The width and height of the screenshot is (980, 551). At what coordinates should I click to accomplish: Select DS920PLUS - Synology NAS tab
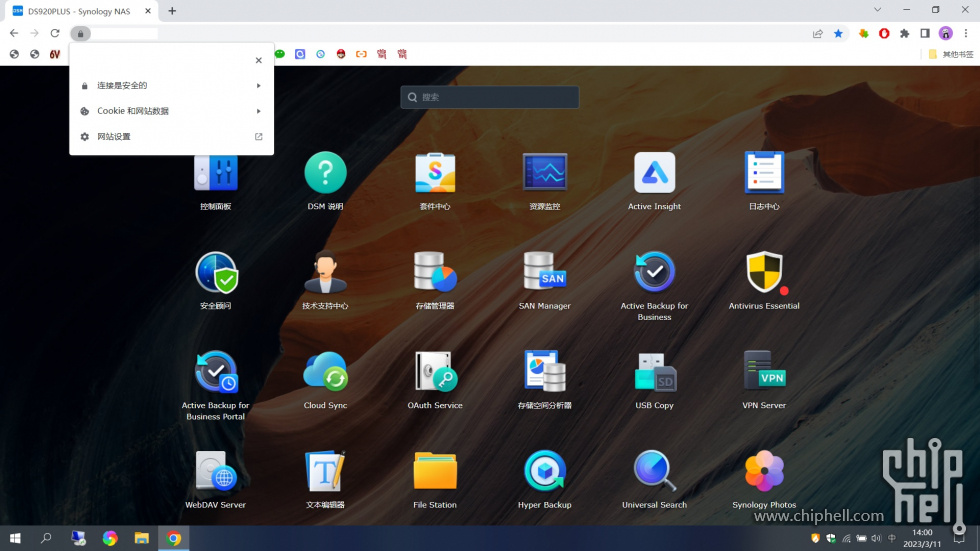coord(81,11)
